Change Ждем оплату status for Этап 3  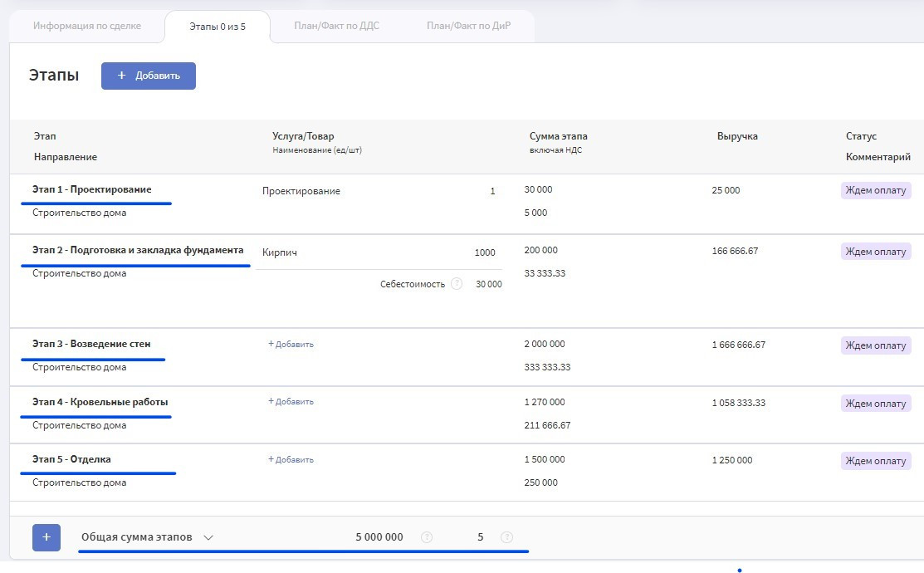point(875,345)
